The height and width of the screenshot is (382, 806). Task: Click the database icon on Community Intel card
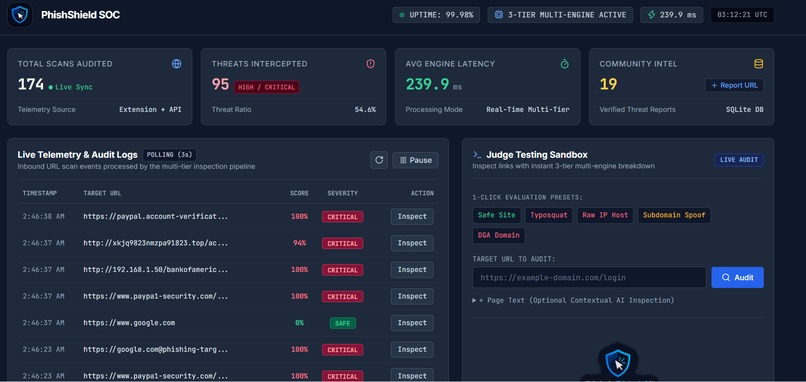pos(758,64)
